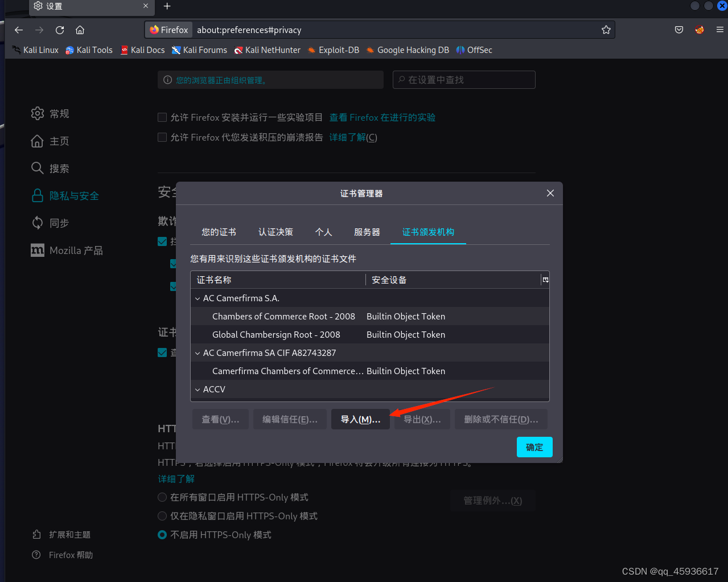Open 扩展和主题 at the sidebar bottom
The image size is (728, 582).
[61, 535]
